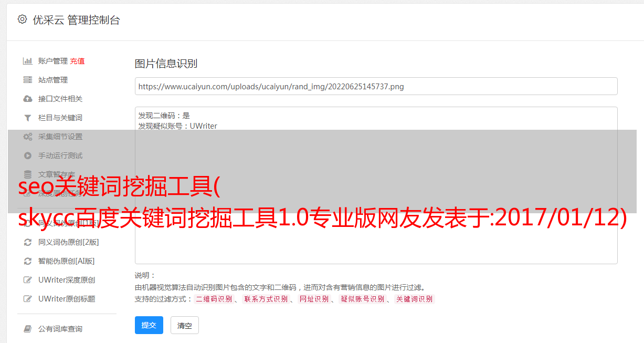Screen dimensions: 644x343
Task: Open 同义词伪原创[2版]
Action: tap(69, 242)
